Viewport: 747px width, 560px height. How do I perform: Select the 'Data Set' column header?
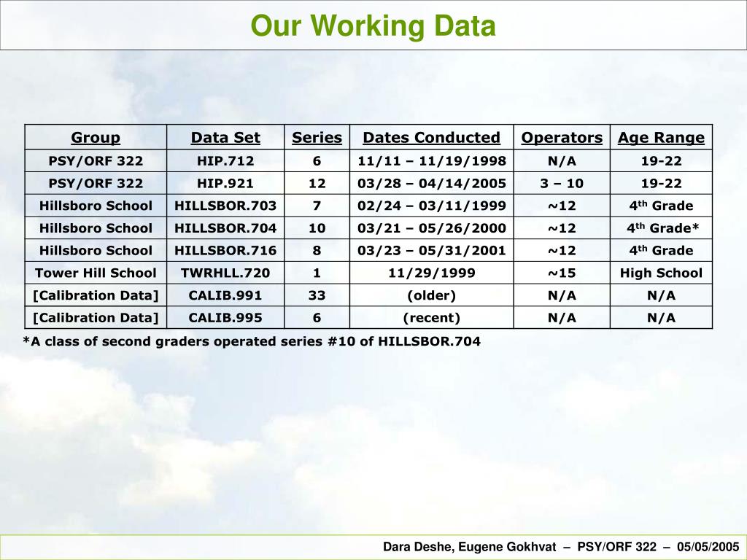[x=225, y=138]
